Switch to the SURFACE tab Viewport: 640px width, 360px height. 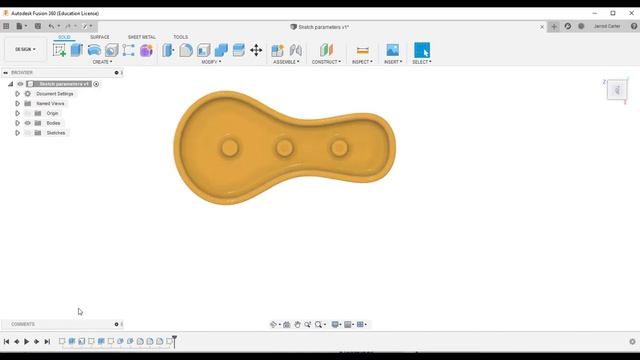click(x=100, y=37)
